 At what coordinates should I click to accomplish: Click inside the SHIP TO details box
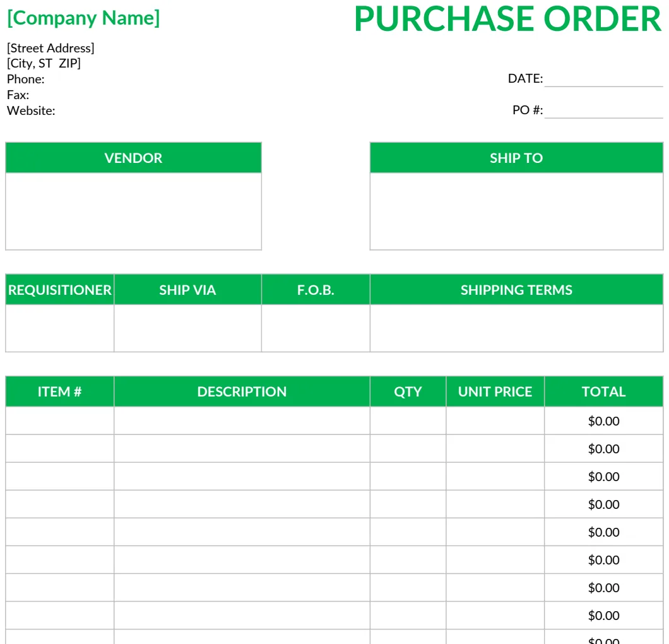tap(516, 212)
